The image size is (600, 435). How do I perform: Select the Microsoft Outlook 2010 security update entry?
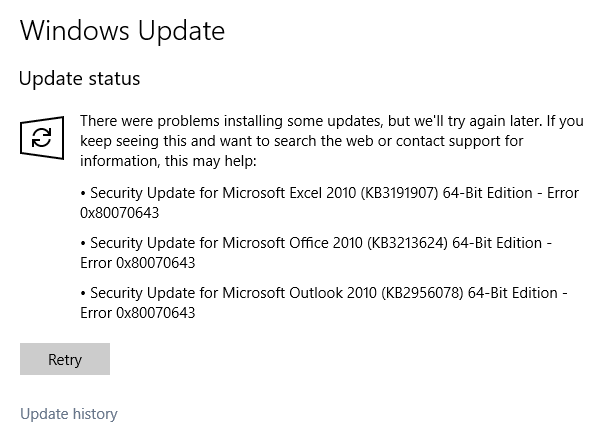[x=324, y=303]
